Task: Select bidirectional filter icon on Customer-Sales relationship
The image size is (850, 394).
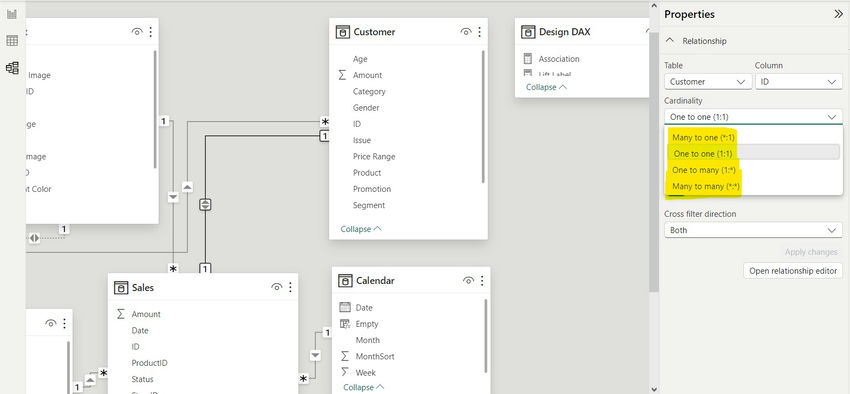Action: [x=205, y=204]
